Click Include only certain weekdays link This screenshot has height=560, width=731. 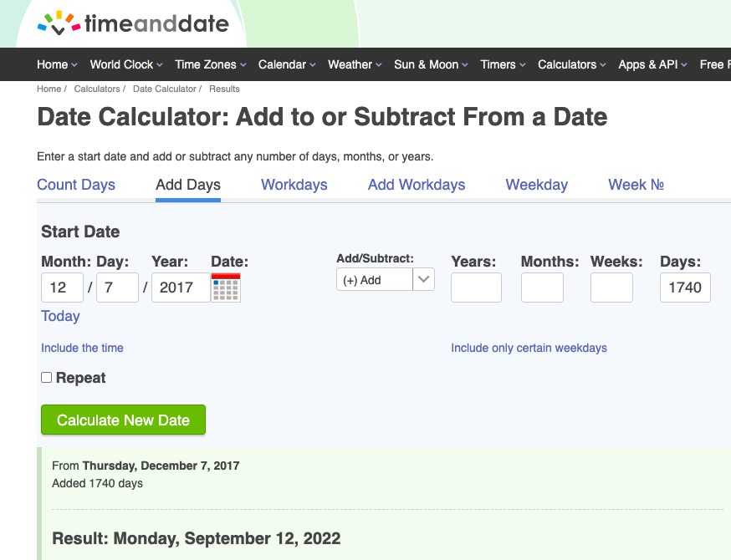529,348
